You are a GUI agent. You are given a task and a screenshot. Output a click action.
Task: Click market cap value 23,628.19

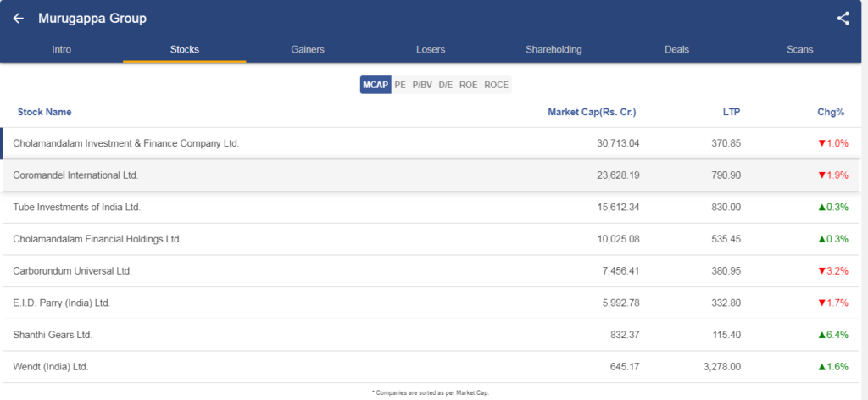618,175
